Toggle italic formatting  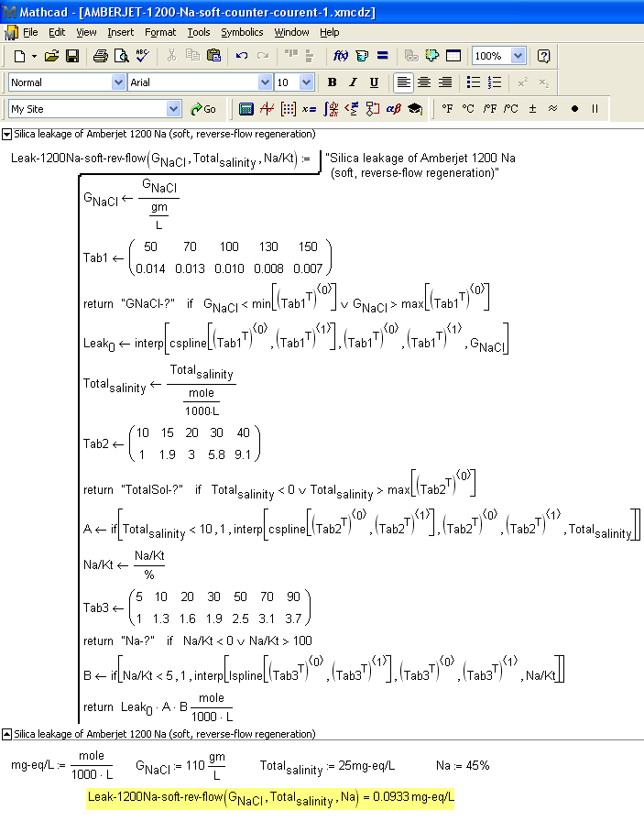(x=353, y=82)
